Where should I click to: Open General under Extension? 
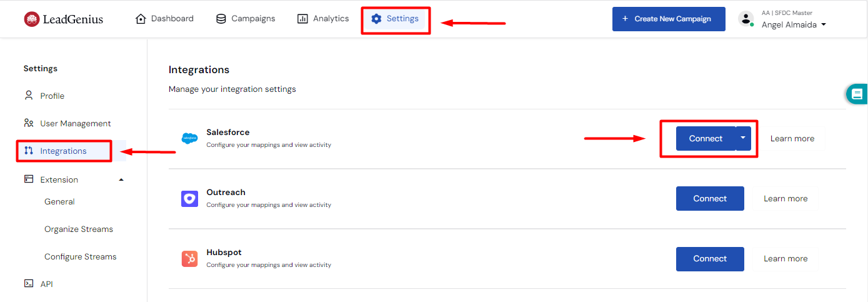(59, 201)
